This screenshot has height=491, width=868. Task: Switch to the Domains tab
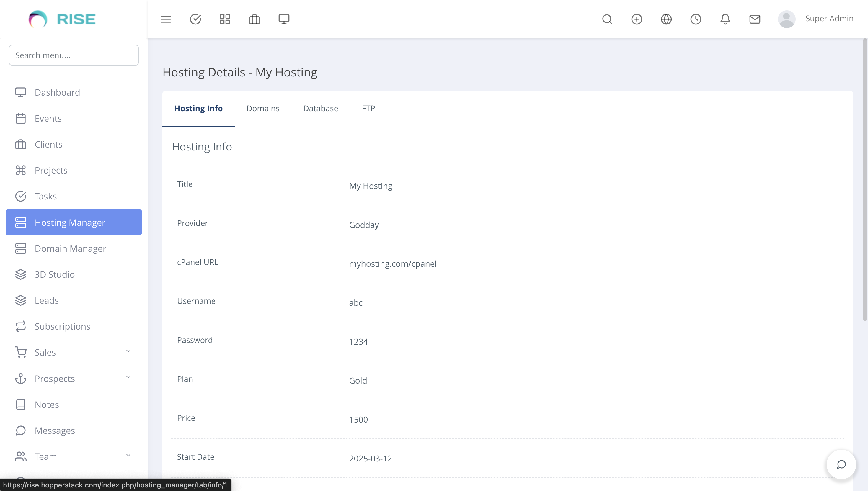pyautogui.click(x=263, y=108)
